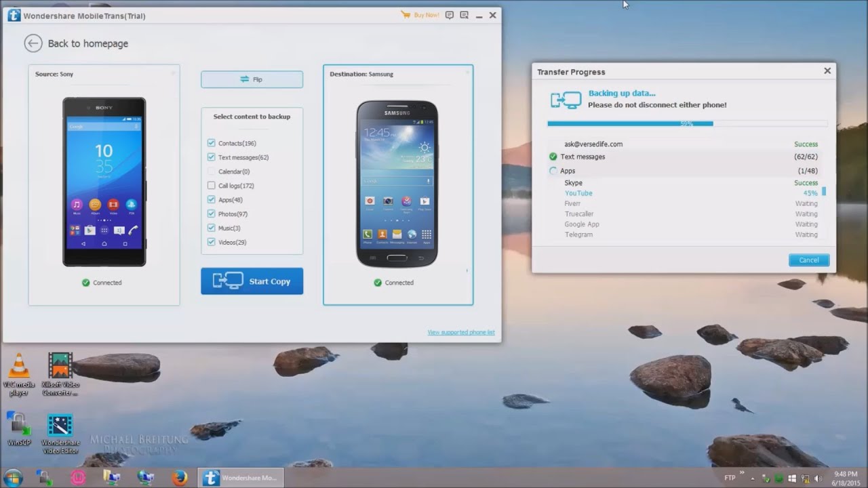Image resolution: width=868 pixels, height=488 pixels.
Task: Click the FTP toolbar label on taskbar
Action: (x=730, y=478)
